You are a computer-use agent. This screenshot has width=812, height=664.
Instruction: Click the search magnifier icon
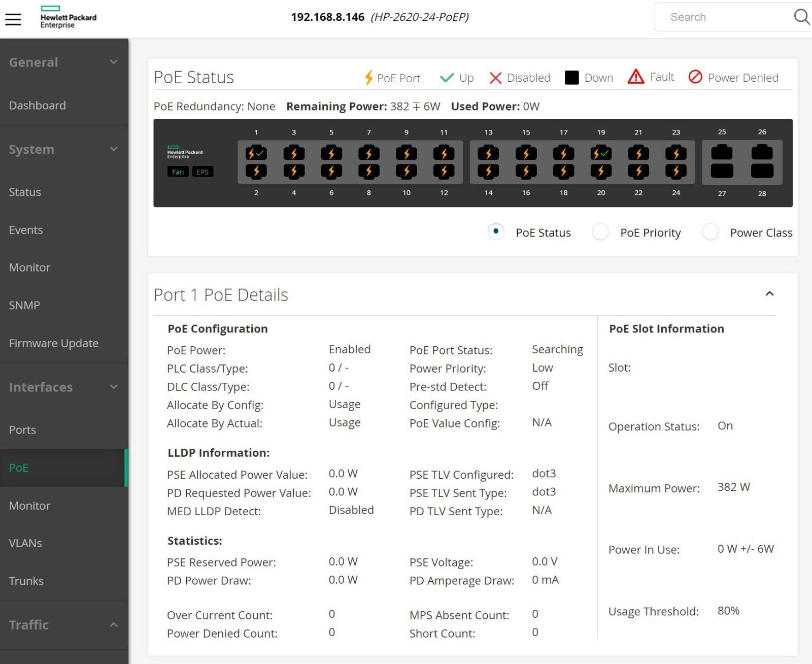click(801, 17)
